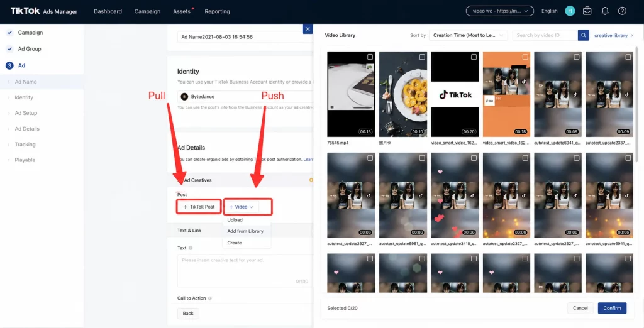Open the video wc account dropdown

point(500,11)
